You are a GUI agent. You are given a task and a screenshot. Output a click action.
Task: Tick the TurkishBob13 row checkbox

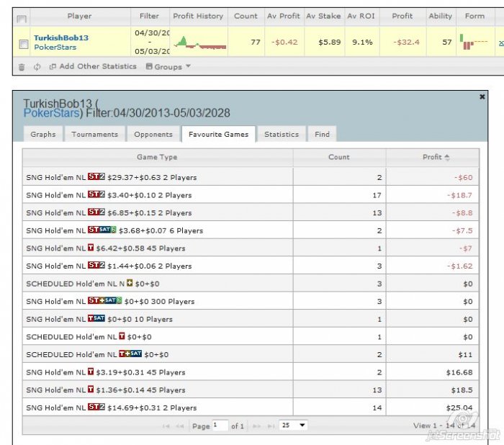click(x=23, y=44)
